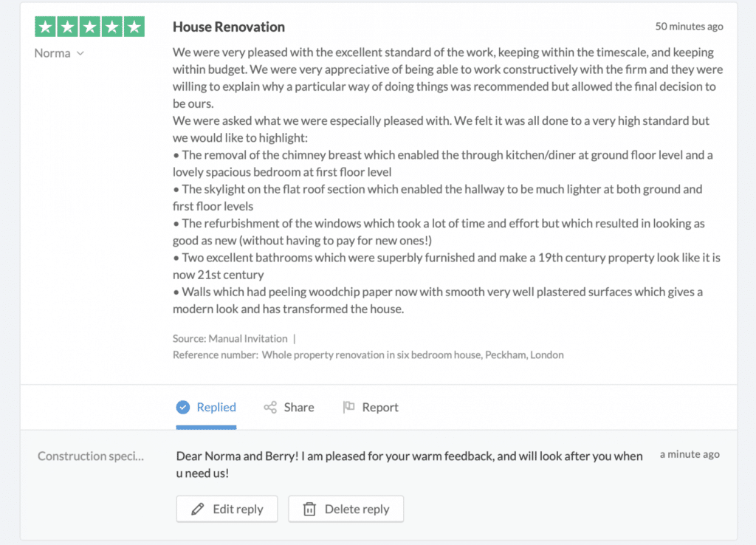Click the truncated Construction speci... company name

pyautogui.click(x=91, y=456)
